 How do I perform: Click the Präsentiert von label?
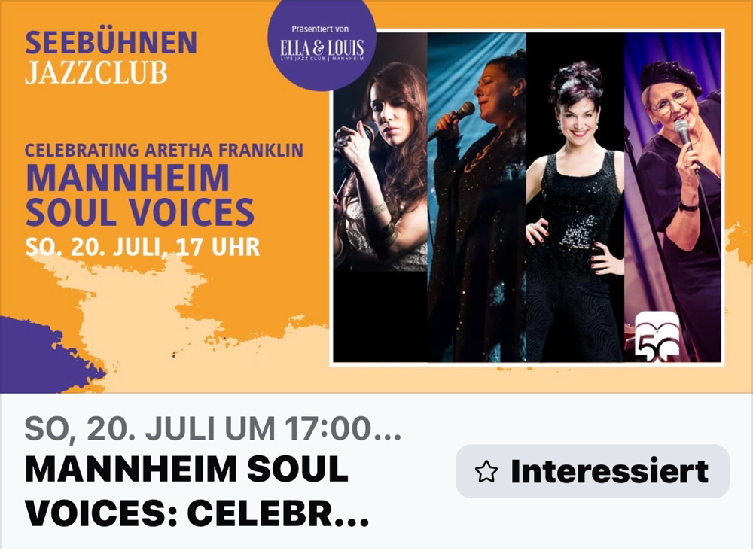(x=320, y=29)
